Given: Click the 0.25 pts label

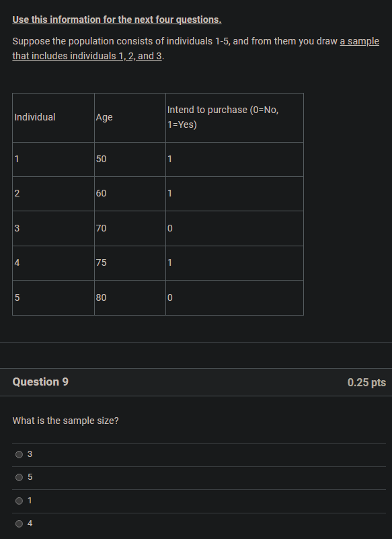Looking at the screenshot, I should coord(365,382).
